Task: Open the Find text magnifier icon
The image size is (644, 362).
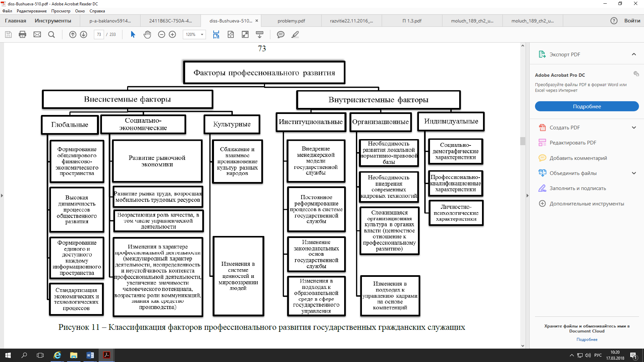Action: coord(51,35)
